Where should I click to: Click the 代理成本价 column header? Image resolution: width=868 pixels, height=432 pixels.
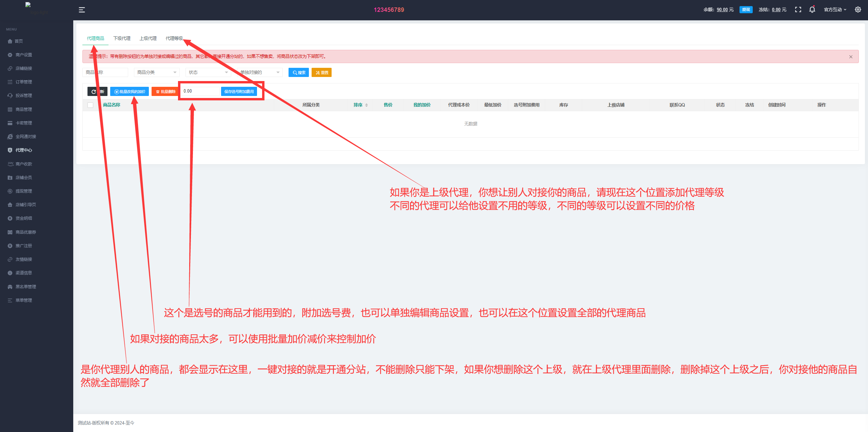point(459,105)
